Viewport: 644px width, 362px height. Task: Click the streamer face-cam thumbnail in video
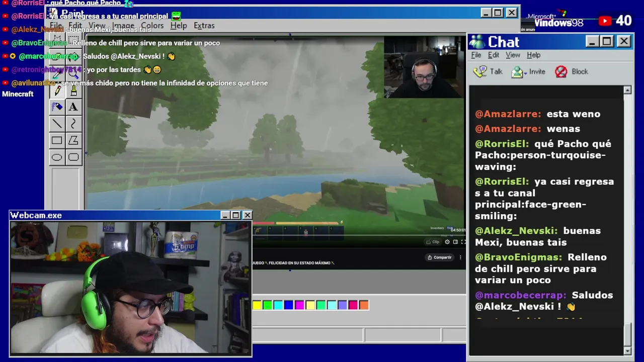click(x=424, y=67)
